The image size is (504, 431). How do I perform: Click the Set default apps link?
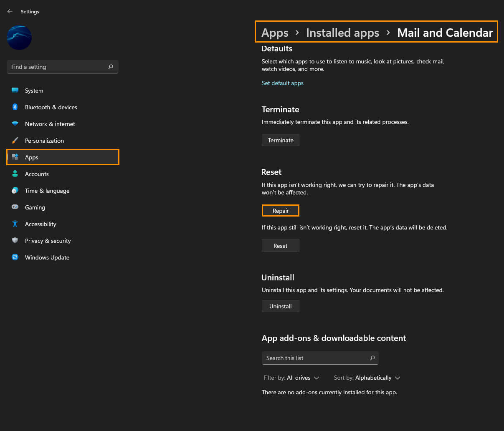click(282, 83)
